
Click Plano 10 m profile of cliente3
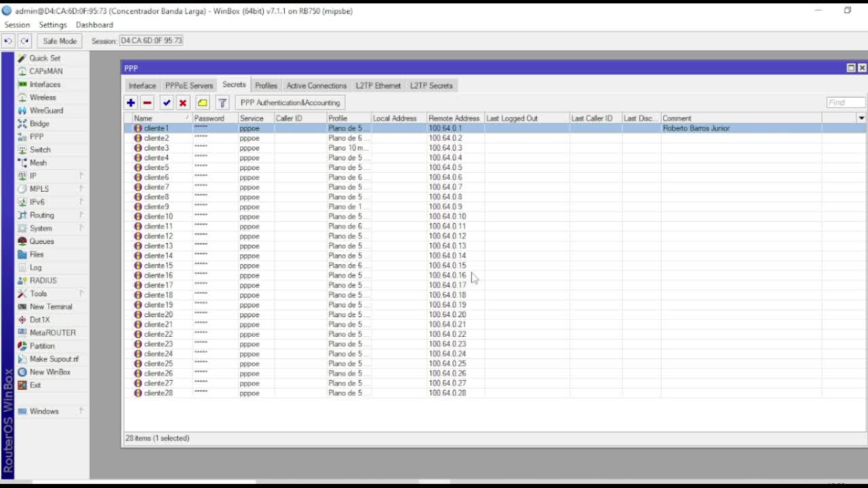(348, 148)
